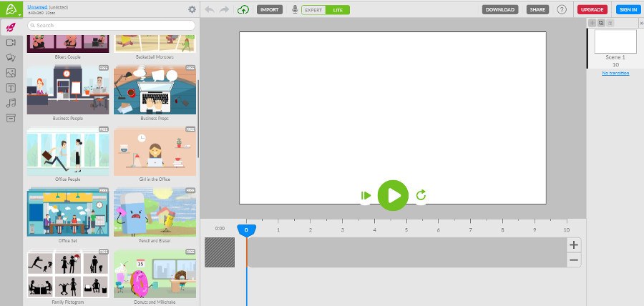Open the animated sets library tab
The height and width of the screenshot is (306, 644).
11,27
